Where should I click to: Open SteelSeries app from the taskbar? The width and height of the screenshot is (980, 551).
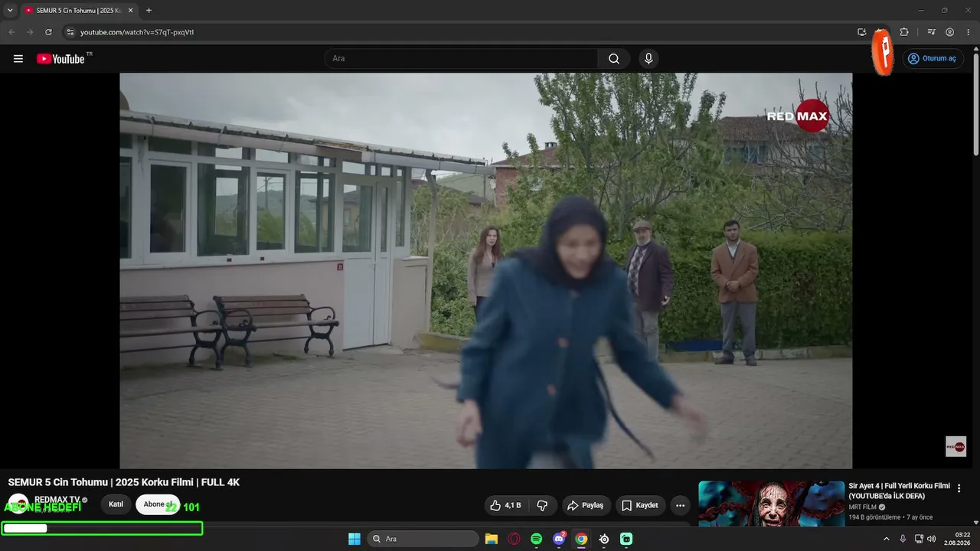pyautogui.click(x=604, y=539)
